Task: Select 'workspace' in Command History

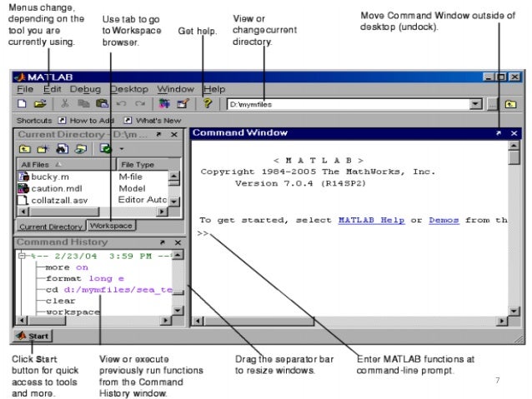Action: coord(73,312)
